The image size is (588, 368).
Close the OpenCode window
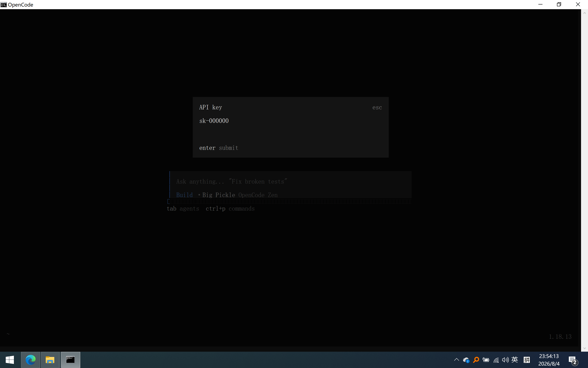click(x=578, y=4)
